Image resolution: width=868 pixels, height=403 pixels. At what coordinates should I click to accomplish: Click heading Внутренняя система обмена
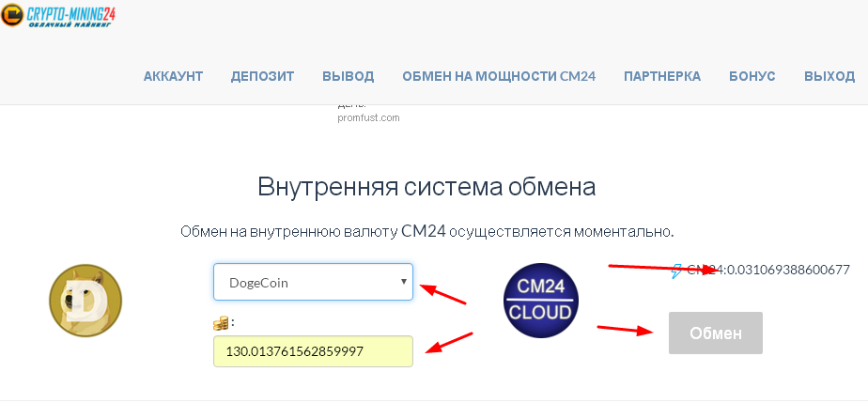(x=426, y=187)
